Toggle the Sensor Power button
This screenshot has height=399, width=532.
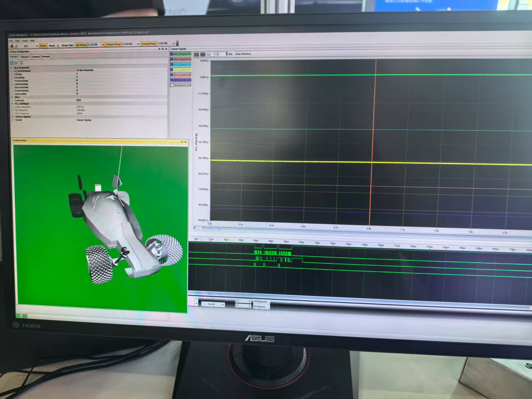tap(114, 44)
